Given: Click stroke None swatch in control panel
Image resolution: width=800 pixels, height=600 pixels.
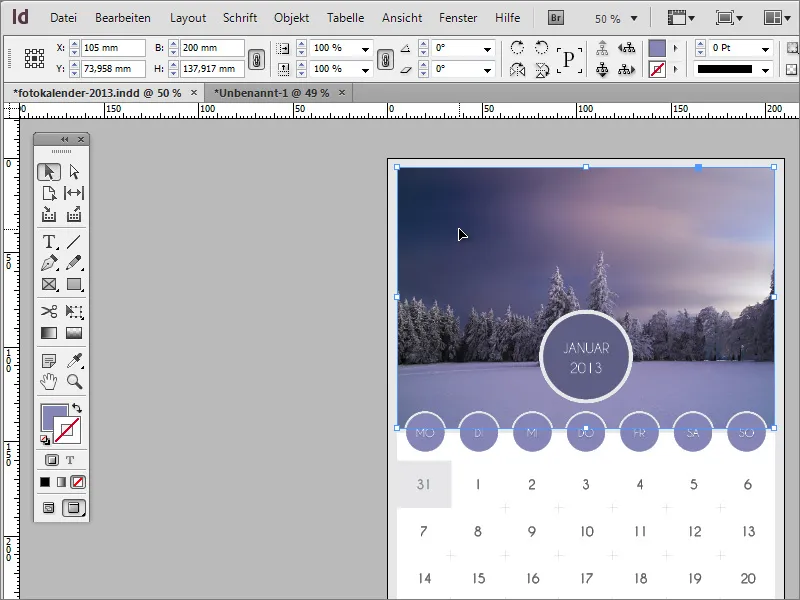Looking at the screenshot, I should coord(657,69).
